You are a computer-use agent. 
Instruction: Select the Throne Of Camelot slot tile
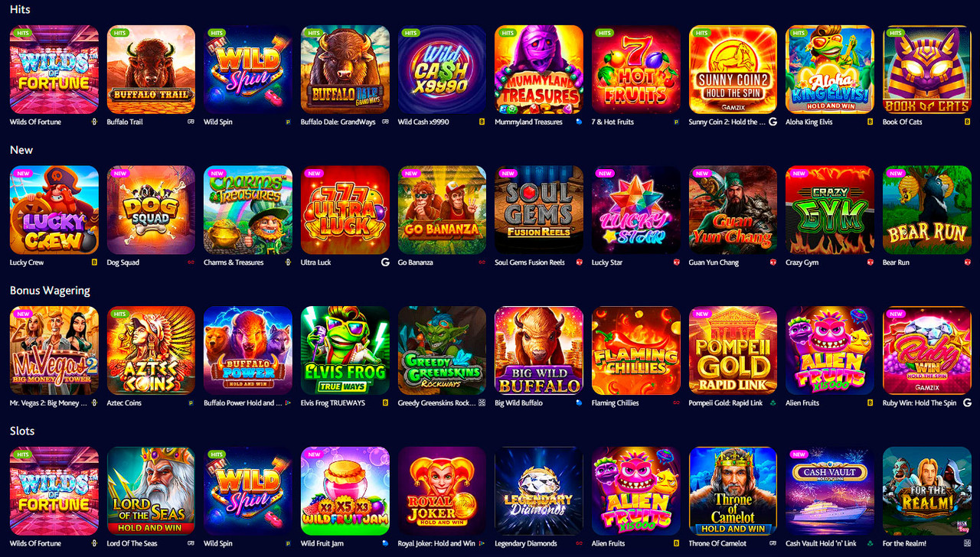(x=733, y=491)
